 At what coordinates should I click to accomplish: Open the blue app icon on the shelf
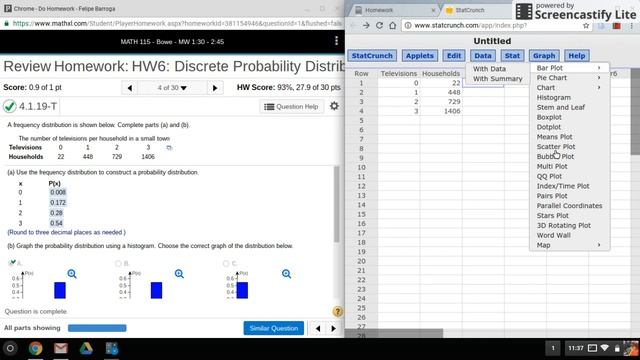111,348
